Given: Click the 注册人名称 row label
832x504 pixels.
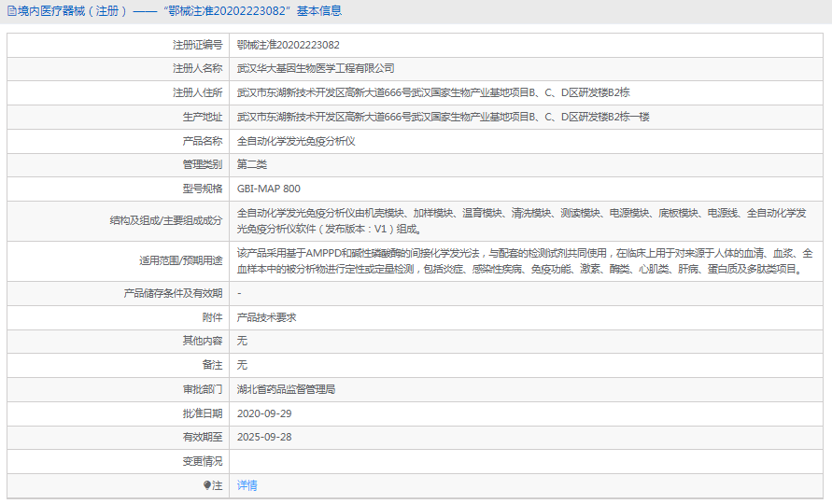Looking at the screenshot, I should pos(197,68).
